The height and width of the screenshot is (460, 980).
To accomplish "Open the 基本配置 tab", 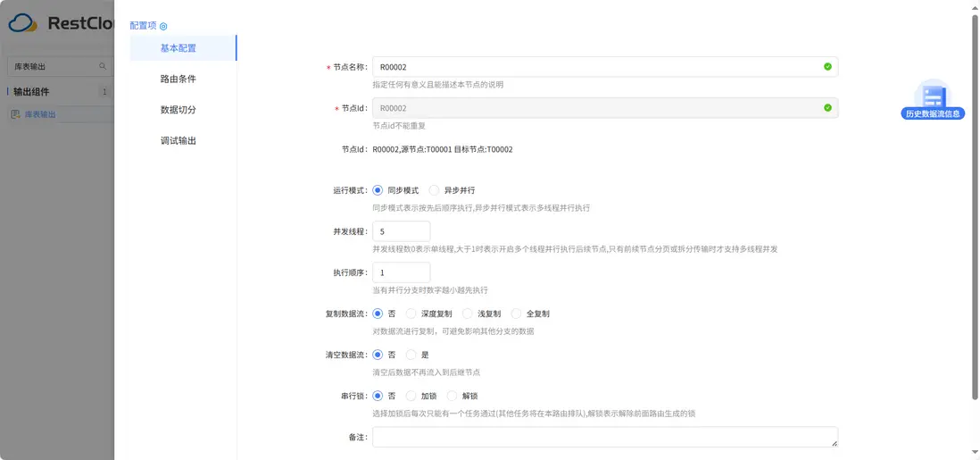I will 183,48.
